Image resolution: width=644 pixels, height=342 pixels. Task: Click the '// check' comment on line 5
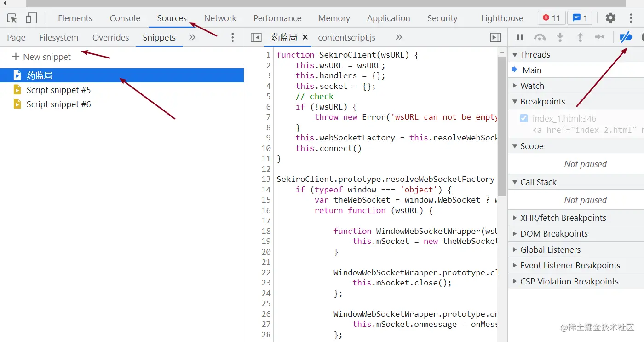point(315,96)
